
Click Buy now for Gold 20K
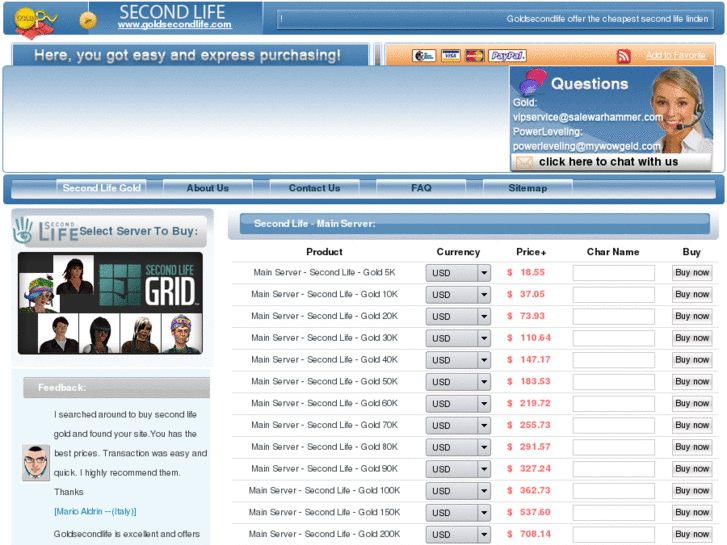coord(692,316)
